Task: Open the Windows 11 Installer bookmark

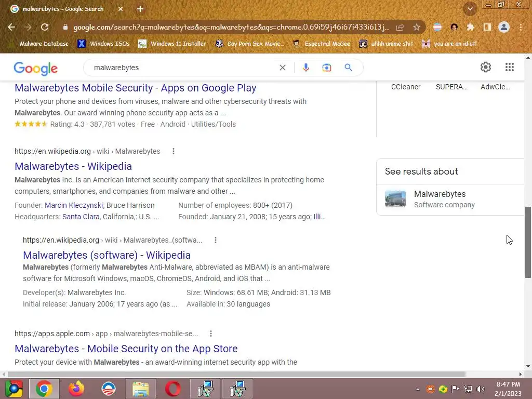Action: coord(172,44)
